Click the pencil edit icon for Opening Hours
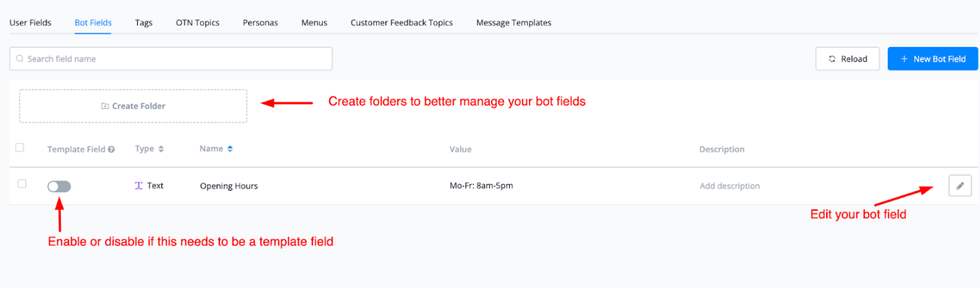Screen dimensions: 980x288 tap(960, 186)
